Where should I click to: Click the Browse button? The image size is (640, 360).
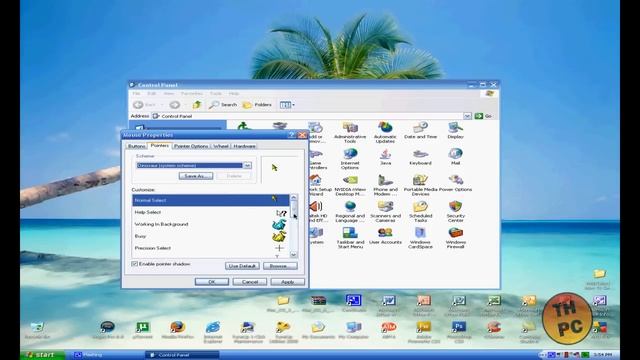click(280, 266)
